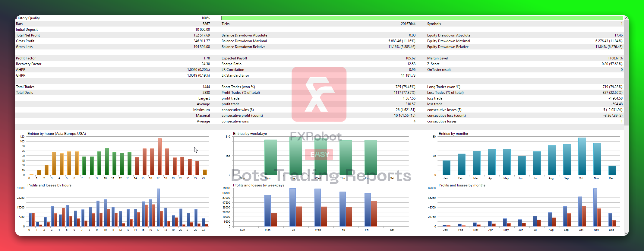Click the scrollbar down arrow
The width and height of the screenshot is (644, 251).
(627, 233)
